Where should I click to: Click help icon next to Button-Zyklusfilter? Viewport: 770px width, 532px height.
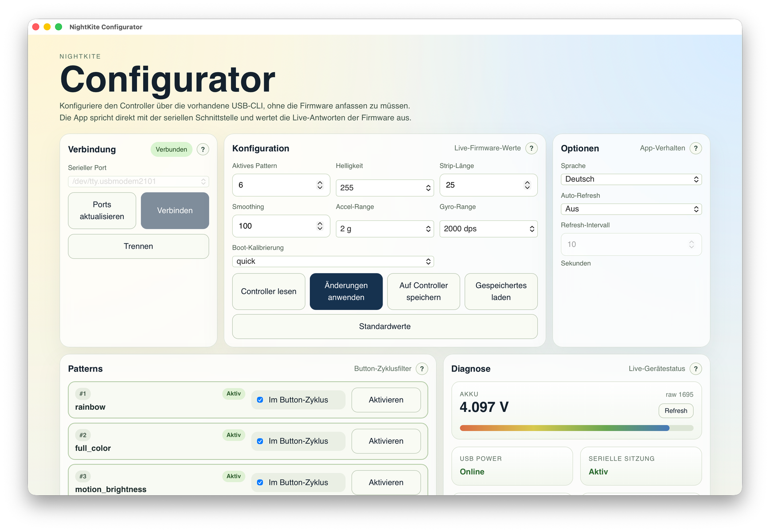(422, 368)
